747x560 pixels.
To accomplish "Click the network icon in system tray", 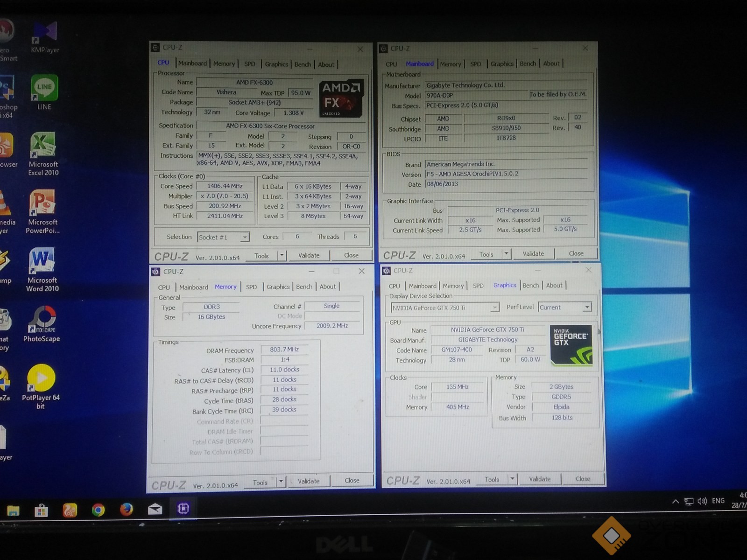I will [x=689, y=502].
